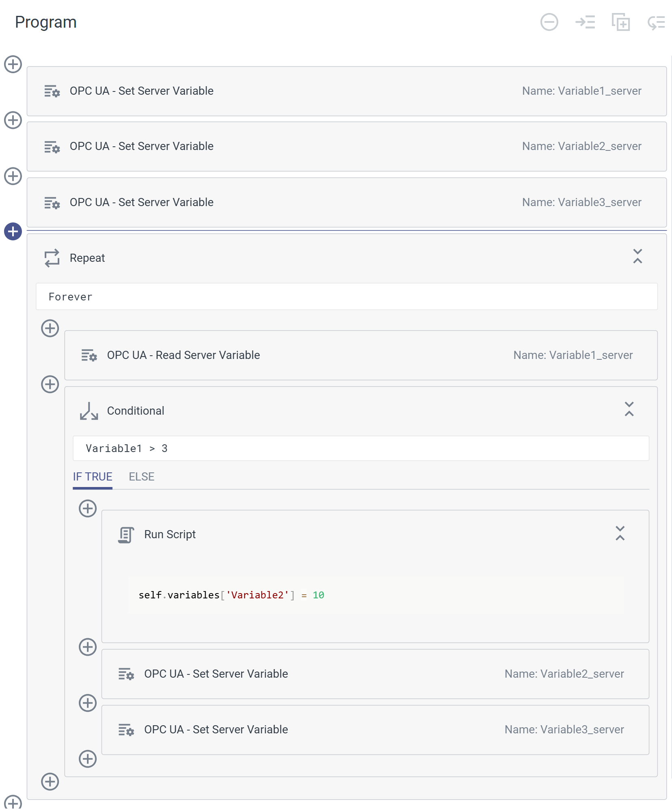Add a step above the Run Script block

88,509
